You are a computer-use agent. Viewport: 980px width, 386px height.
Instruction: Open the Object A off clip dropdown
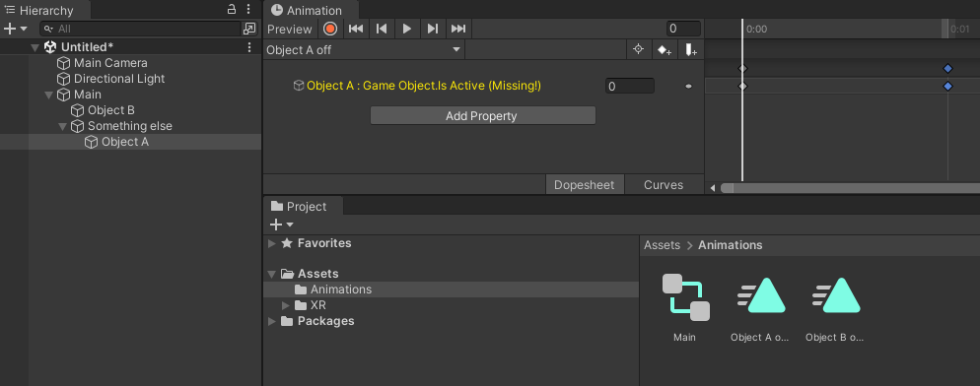click(x=364, y=50)
